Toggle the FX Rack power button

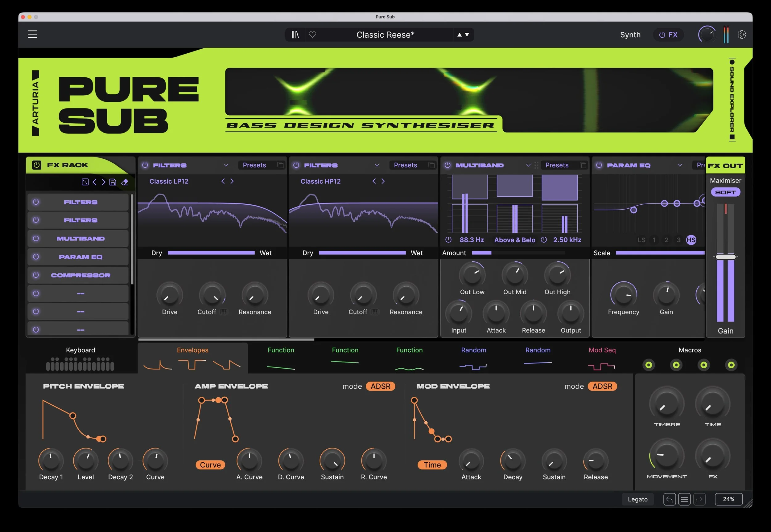[36, 165]
